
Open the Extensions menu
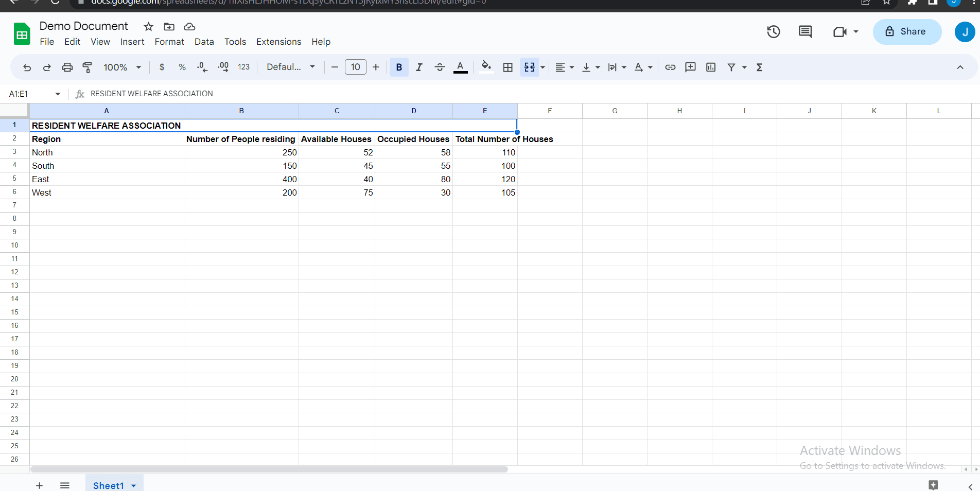(x=278, y=42)
